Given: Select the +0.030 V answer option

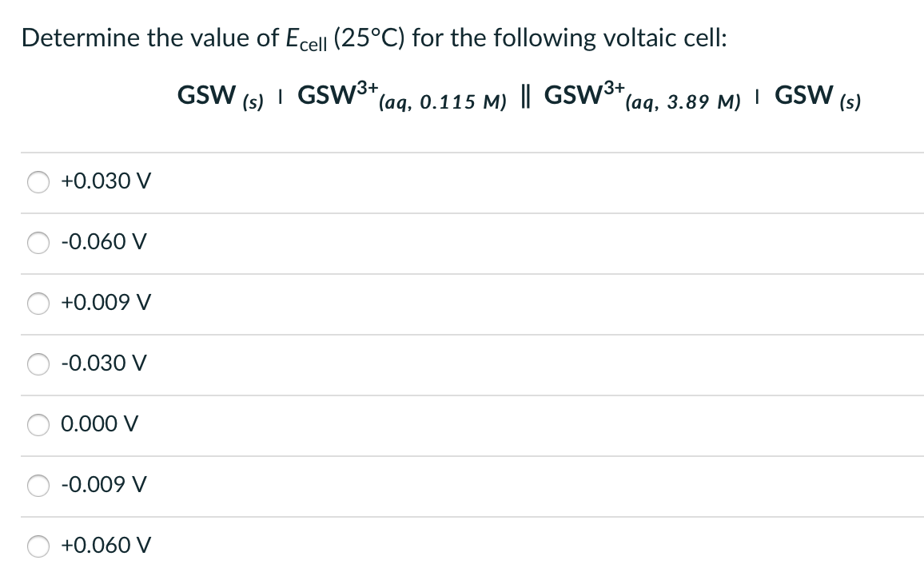Looking at the screenshot, I should (x=38, y=181).
